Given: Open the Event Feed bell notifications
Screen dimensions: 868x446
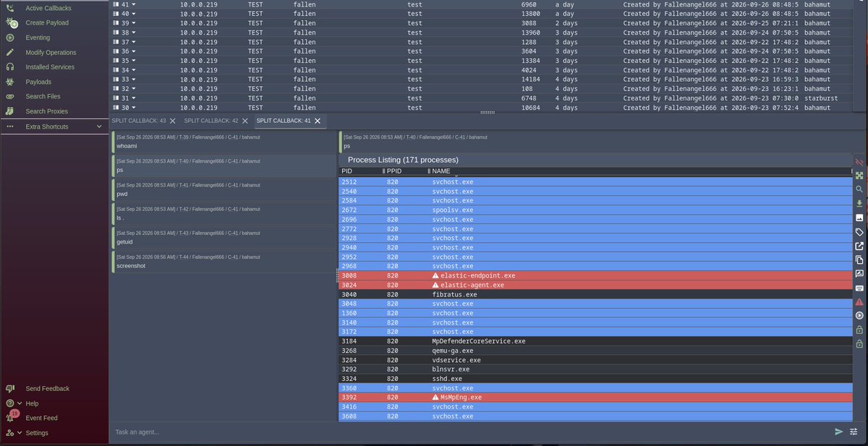Looking at the screenshot, I should tap(10, 418).
